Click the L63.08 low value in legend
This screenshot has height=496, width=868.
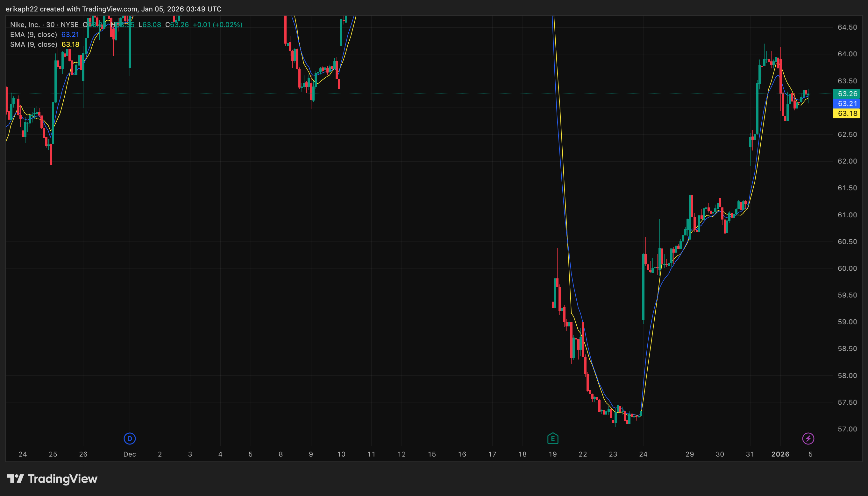click(x=150, y=24)
